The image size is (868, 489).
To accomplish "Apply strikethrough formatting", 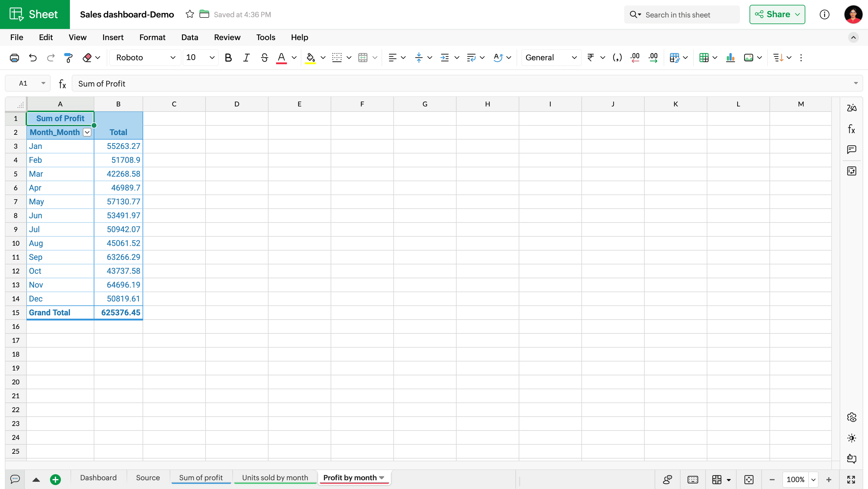I will point(265,58).
